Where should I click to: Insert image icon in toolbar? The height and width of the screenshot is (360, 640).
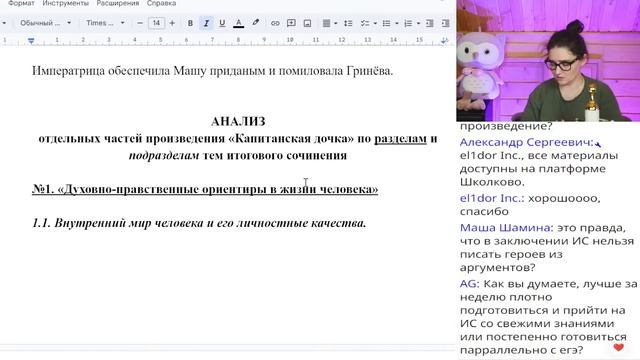click(x=307, y=23)
